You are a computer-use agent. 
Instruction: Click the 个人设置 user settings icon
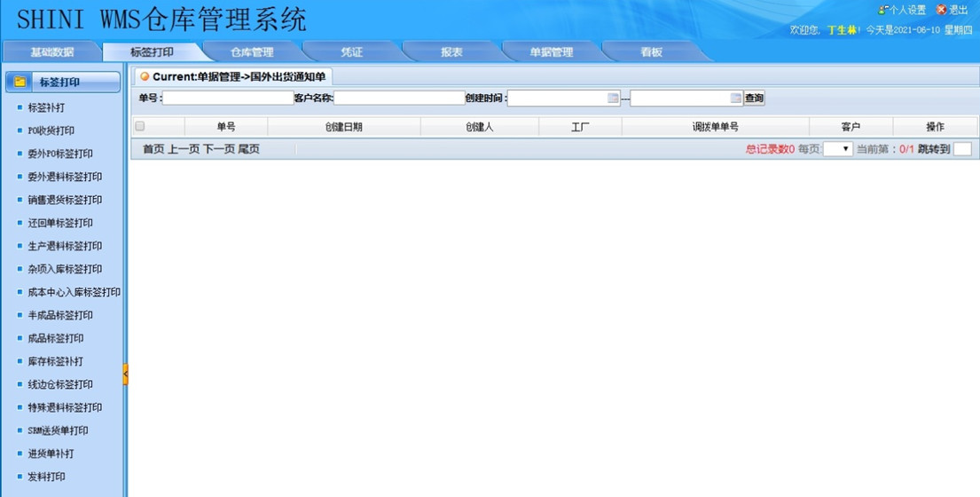882,10
